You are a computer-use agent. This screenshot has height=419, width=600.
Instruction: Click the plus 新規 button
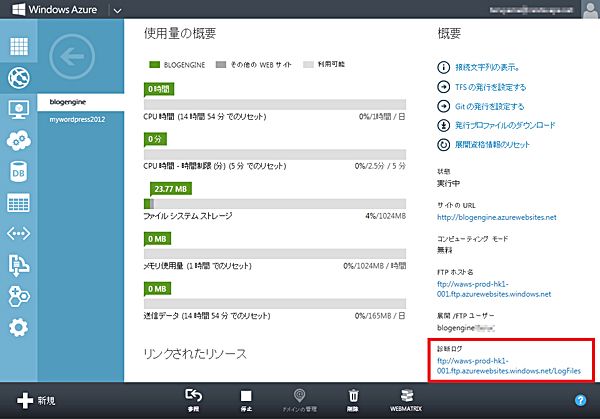coord(36,401)
